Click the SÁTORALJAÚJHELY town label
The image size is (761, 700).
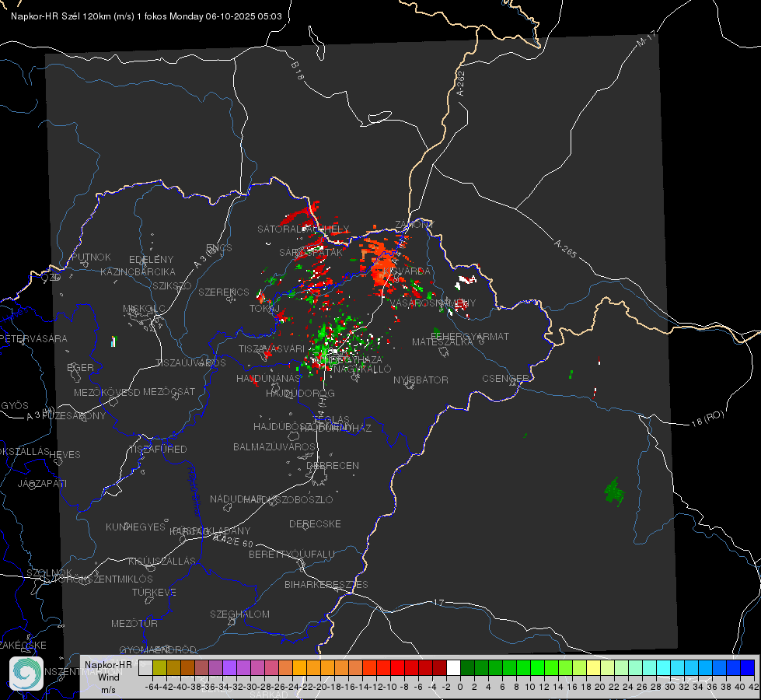click(x=303, y=229)
